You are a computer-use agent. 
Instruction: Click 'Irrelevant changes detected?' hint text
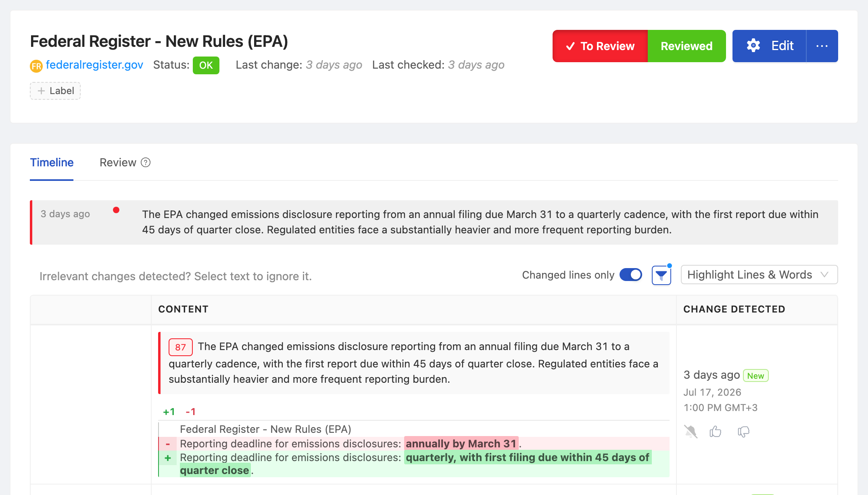coord(175,277)
